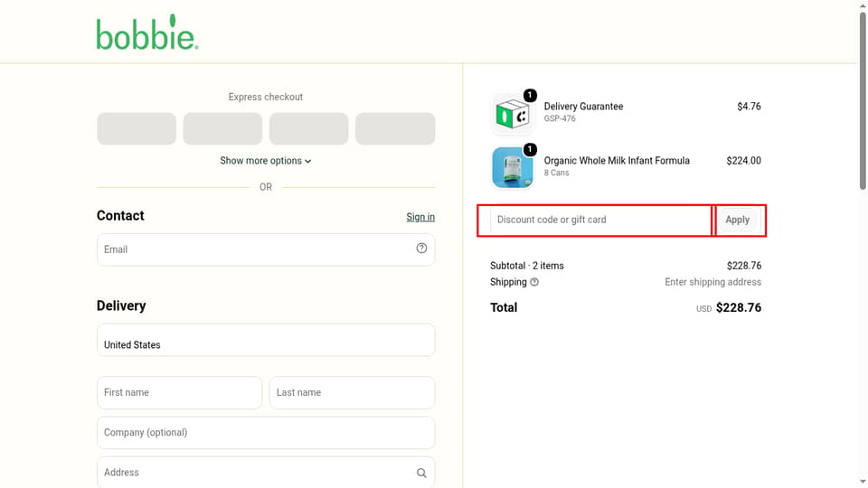Click the fourth express checkout button
This screenshot has width=868, height=488.
pyautogui.click(x=395, y=129)
